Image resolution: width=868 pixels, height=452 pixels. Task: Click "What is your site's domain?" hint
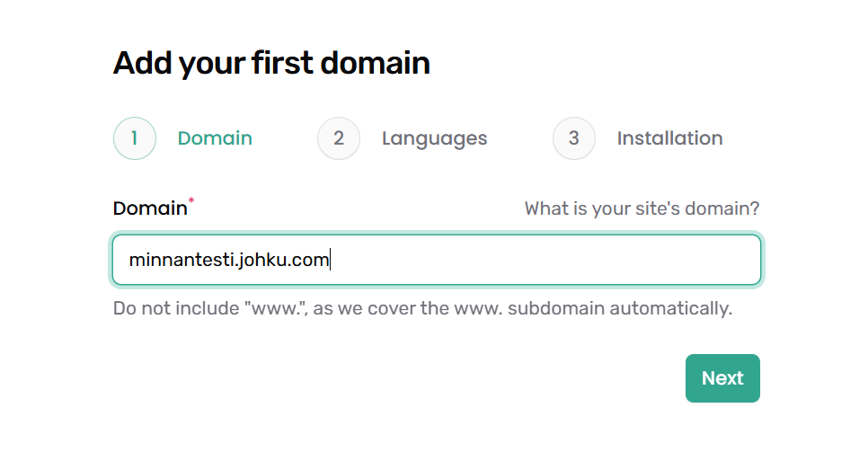[642, 208]
